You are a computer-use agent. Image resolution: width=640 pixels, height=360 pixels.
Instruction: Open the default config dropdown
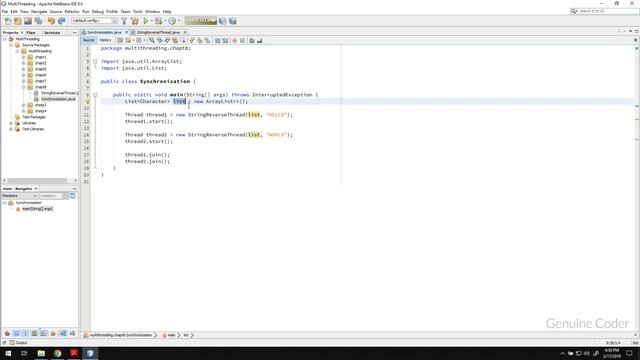pos(94,21)
